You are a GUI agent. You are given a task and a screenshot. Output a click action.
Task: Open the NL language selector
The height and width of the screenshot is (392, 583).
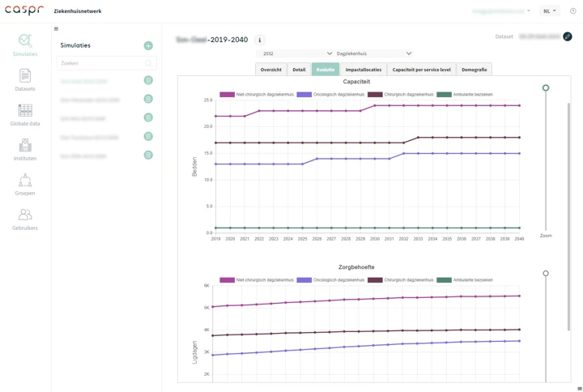pos(550,11)
